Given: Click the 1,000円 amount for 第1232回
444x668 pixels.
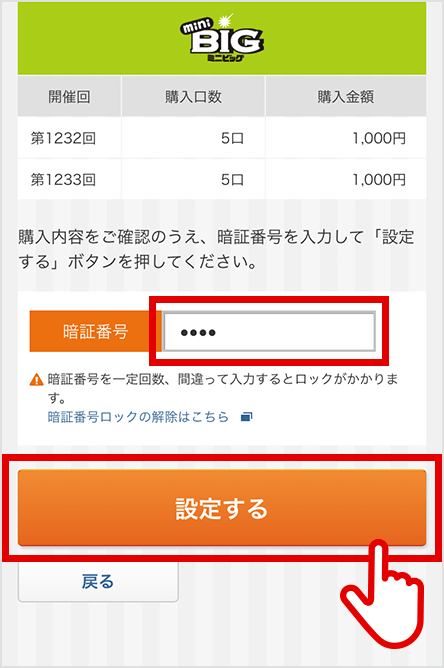Looking at the screenshot, I should [x=379, y=138].
